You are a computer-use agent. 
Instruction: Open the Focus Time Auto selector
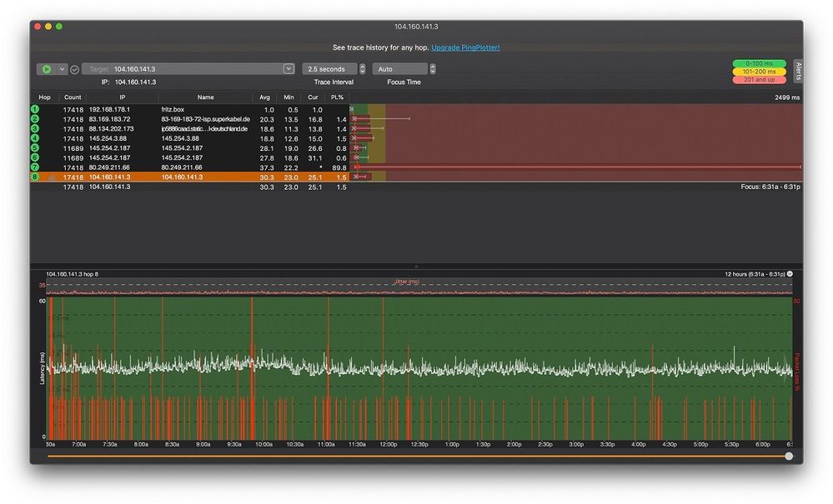[432, 69]
